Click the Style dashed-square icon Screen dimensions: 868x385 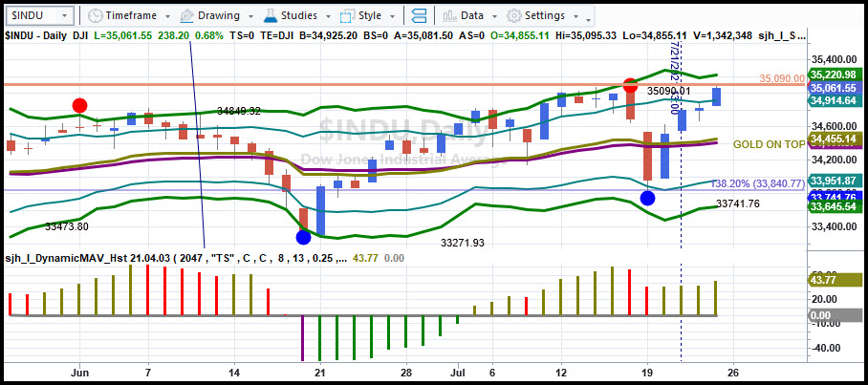[x=348, y=15]
